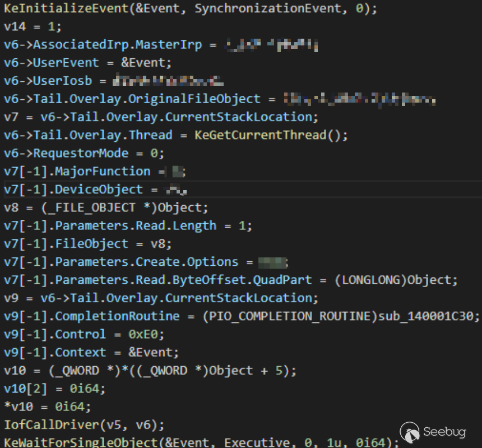Click Tail.Overlay.OriginalFileObject field
The height and width of the screenshot is (448, 482).
coord(147,99)
